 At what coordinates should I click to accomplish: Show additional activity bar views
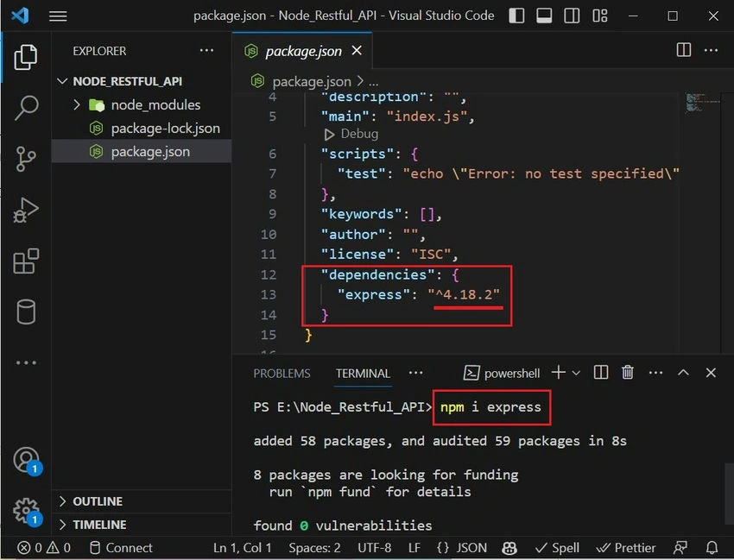click(x=26, y=362)
